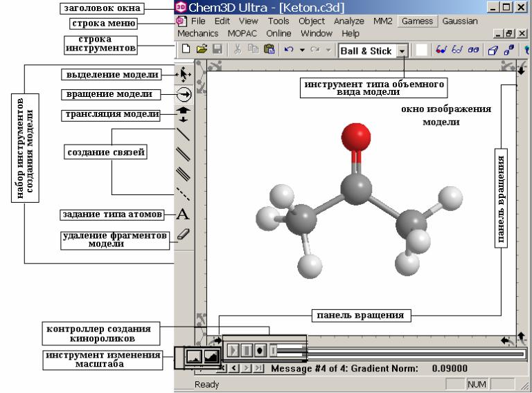Screen dimensions: 532x393
Task: Click the white background color swatch
Action: tap(421, 50)
